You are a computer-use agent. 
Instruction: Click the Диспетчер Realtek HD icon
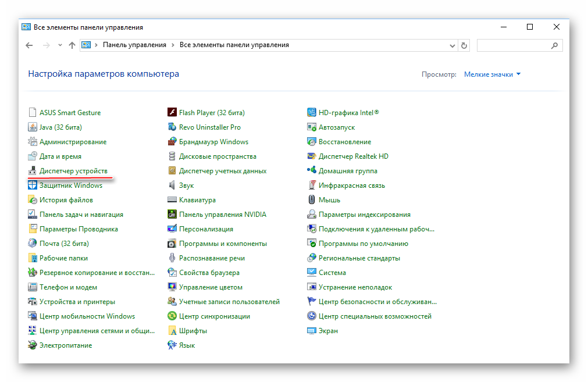pyautogui.click(x=312, y=156)
